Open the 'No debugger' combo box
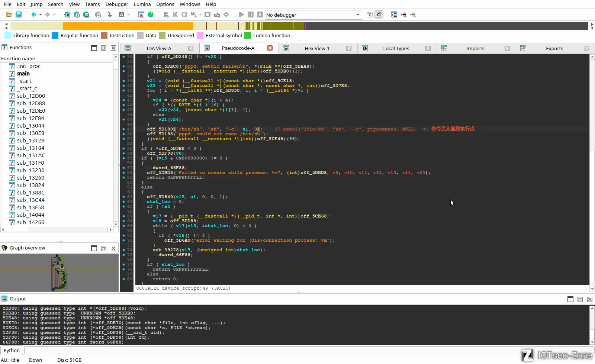Image resolution: width=595 pixels, height=364 pixels. 313,15
